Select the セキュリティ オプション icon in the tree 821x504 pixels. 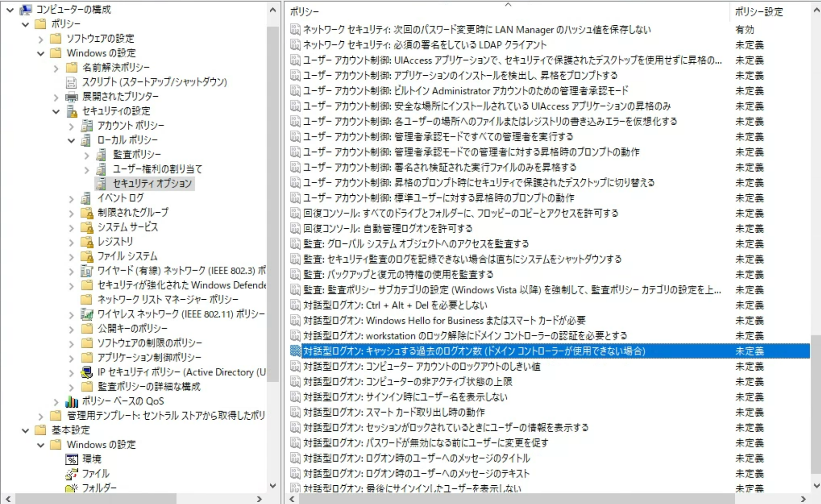pyautogui.click(x=101, y=184)
